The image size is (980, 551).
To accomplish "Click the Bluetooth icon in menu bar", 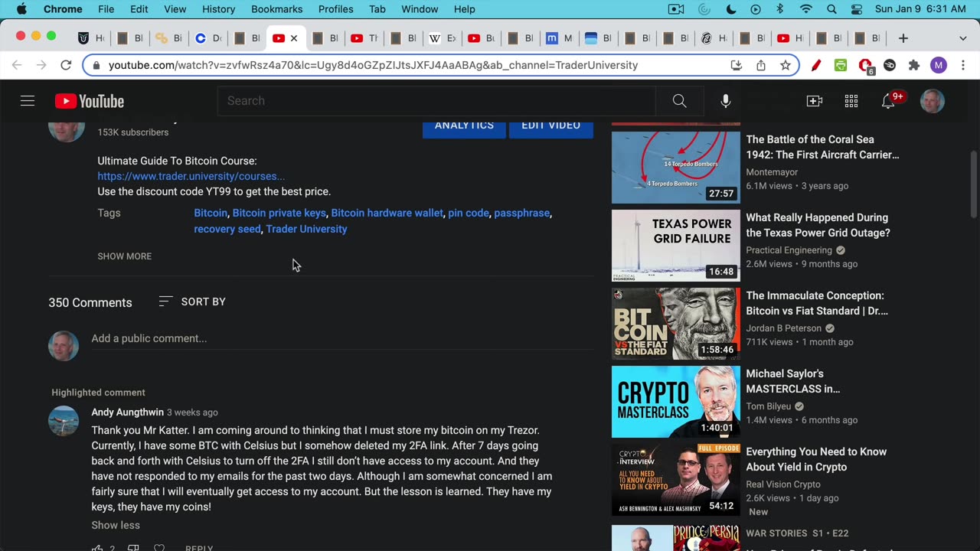I will point(780,9).
